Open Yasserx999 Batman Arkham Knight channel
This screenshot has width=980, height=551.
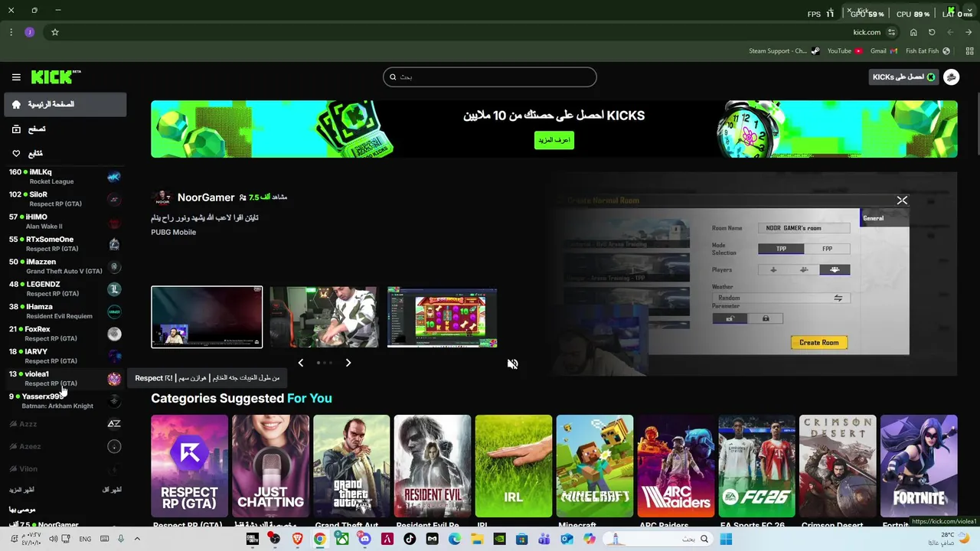click(x=65, y=400)
